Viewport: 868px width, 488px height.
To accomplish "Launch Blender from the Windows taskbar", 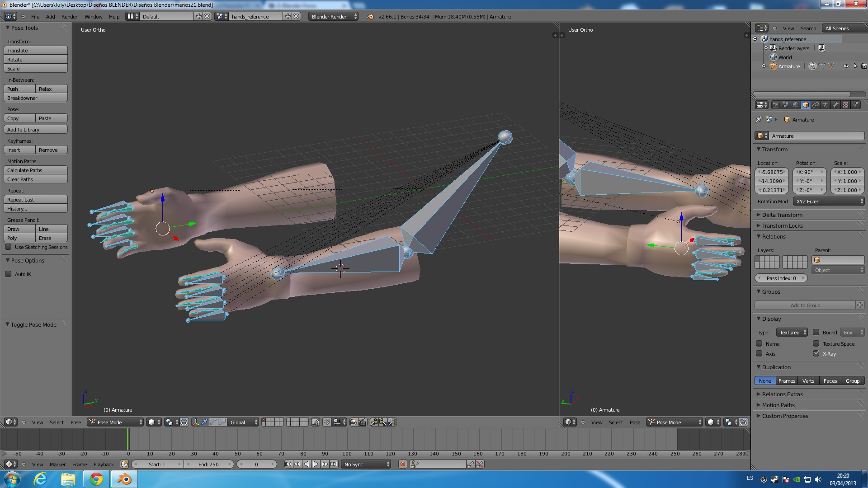I will (123, 479).
